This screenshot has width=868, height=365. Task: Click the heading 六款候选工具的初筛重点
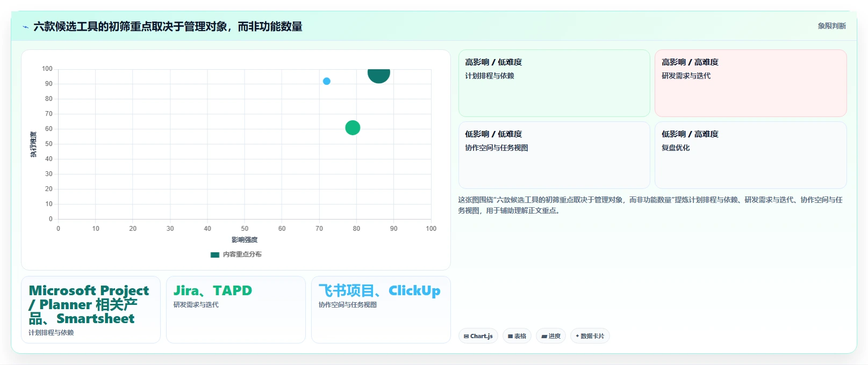click(168, 26)
